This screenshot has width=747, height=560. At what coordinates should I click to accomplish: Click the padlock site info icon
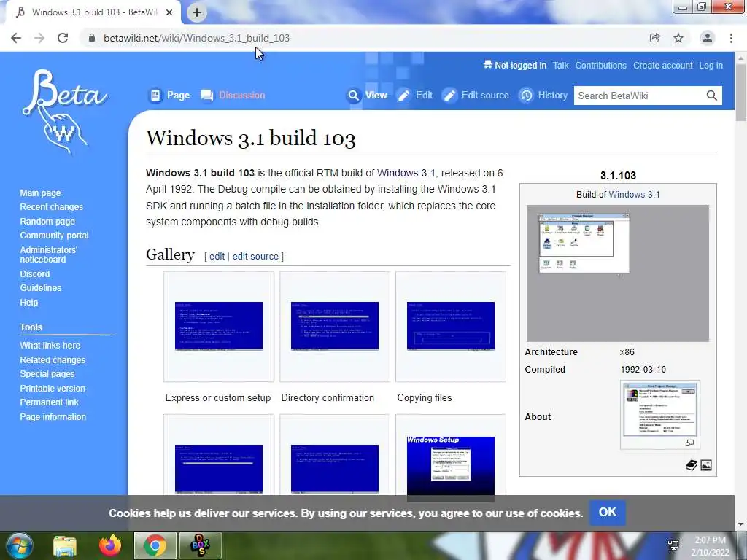[x=92, y=38]
